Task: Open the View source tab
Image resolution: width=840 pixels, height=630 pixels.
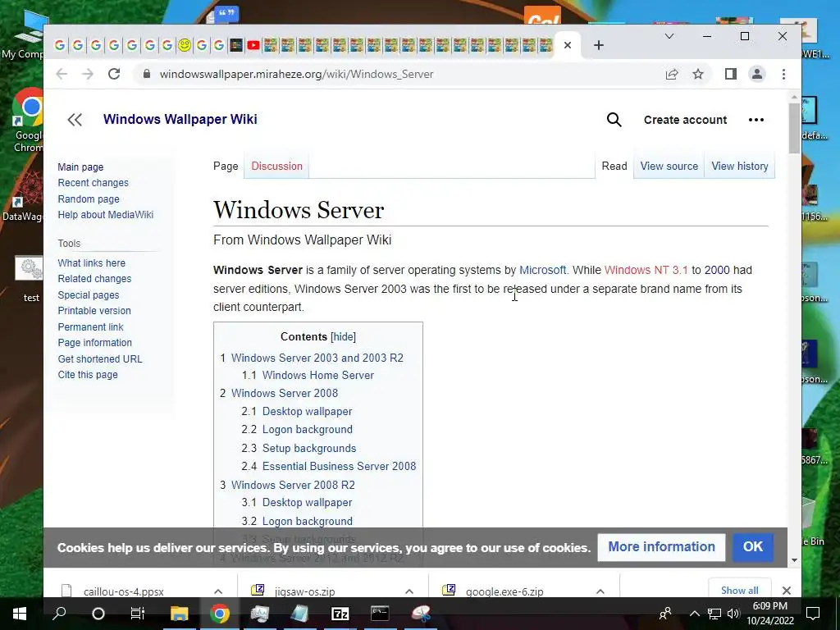Action: pyautogui.click(x=669, y=166)
